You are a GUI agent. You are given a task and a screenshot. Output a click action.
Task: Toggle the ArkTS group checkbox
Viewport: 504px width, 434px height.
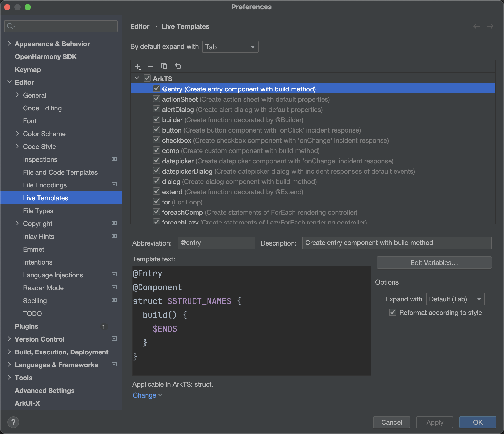(x=147, y=78)
